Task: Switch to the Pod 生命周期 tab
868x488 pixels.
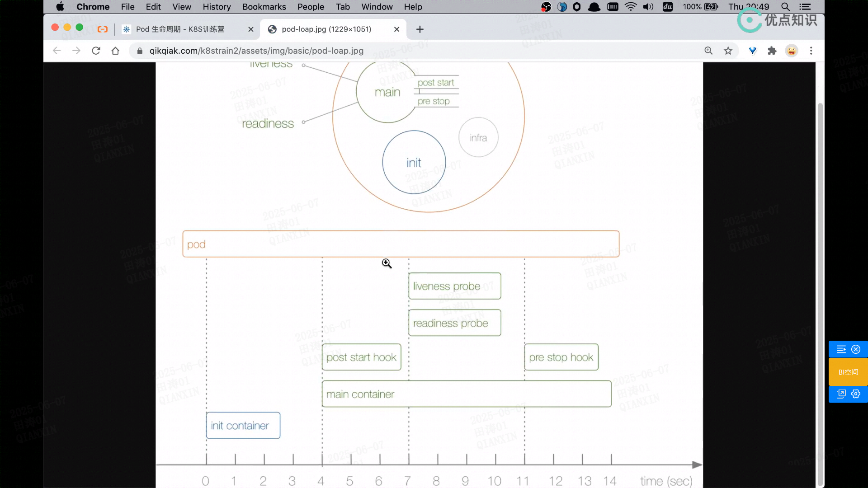Action: pyautogui.click(x=180, y=29)
